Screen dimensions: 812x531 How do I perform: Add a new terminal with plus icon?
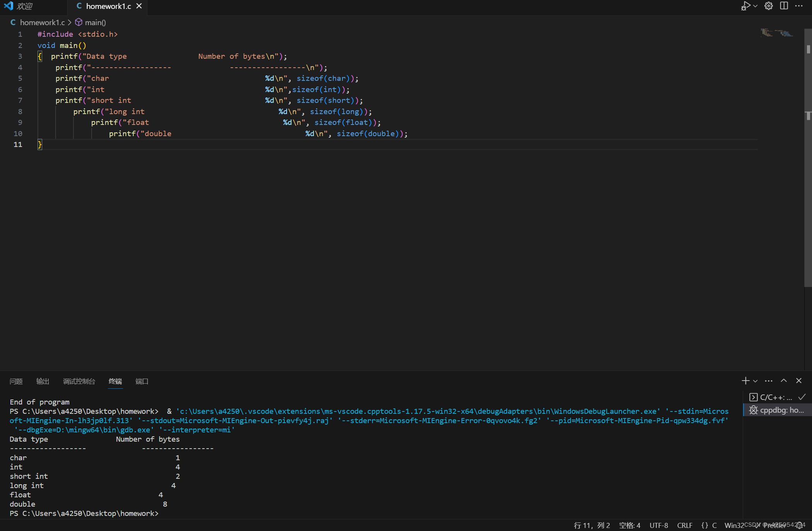coord(745,381)
